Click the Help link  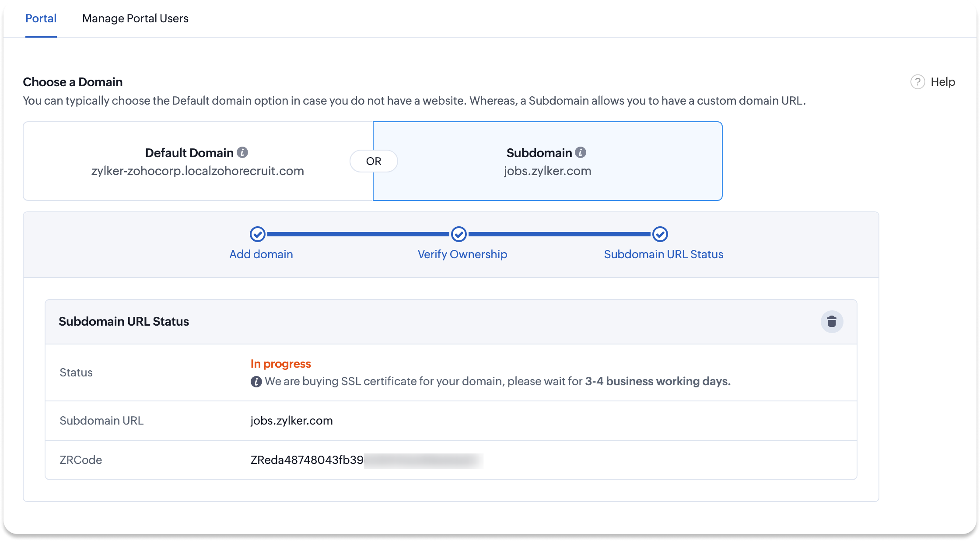click(x=942, y=82)
